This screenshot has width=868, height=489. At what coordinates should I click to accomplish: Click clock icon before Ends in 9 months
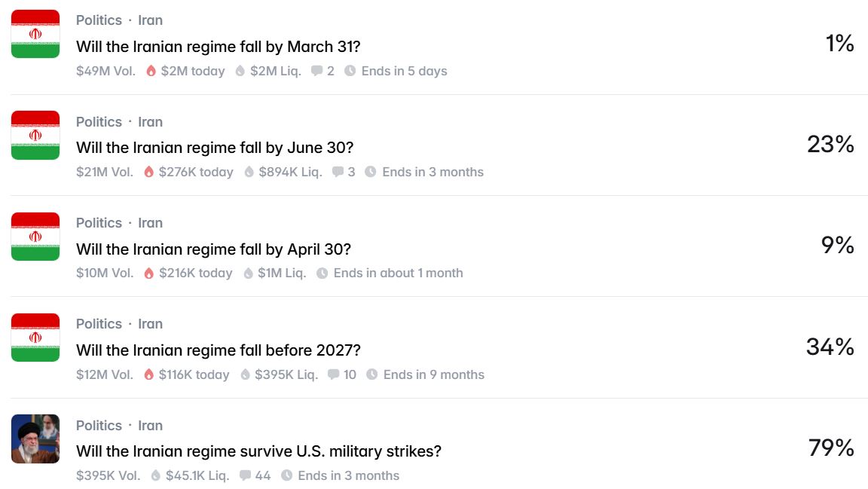(x=371, y=374)
